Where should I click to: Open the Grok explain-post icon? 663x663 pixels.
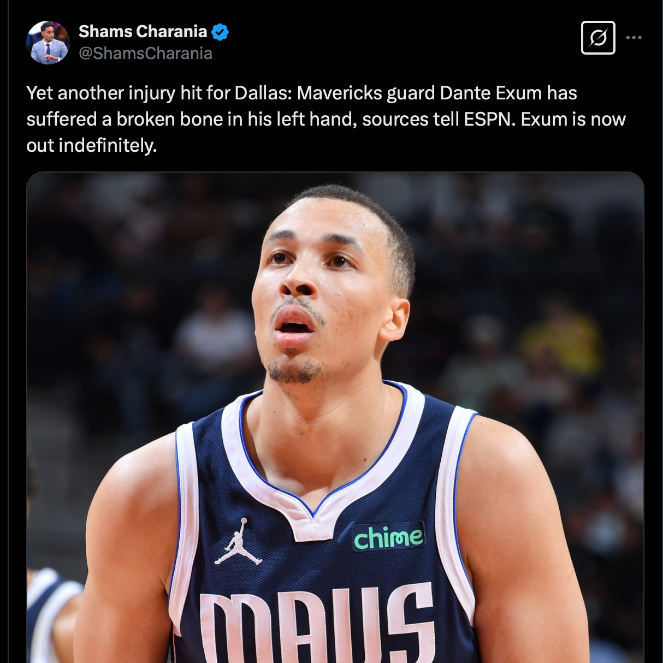tap(598, 38)
